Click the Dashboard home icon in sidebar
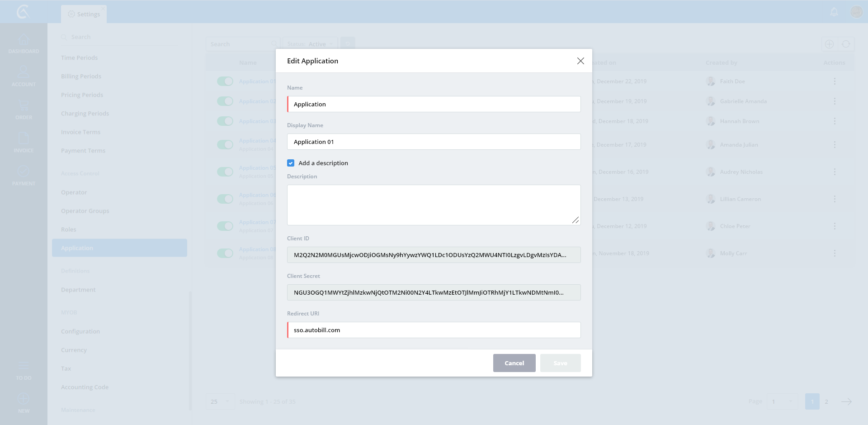 [24, 40]
